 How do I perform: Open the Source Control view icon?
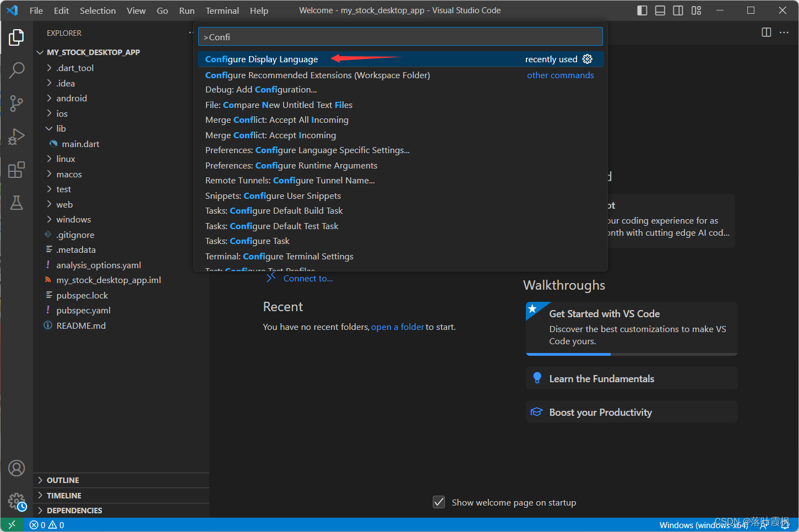click(17, 103)
